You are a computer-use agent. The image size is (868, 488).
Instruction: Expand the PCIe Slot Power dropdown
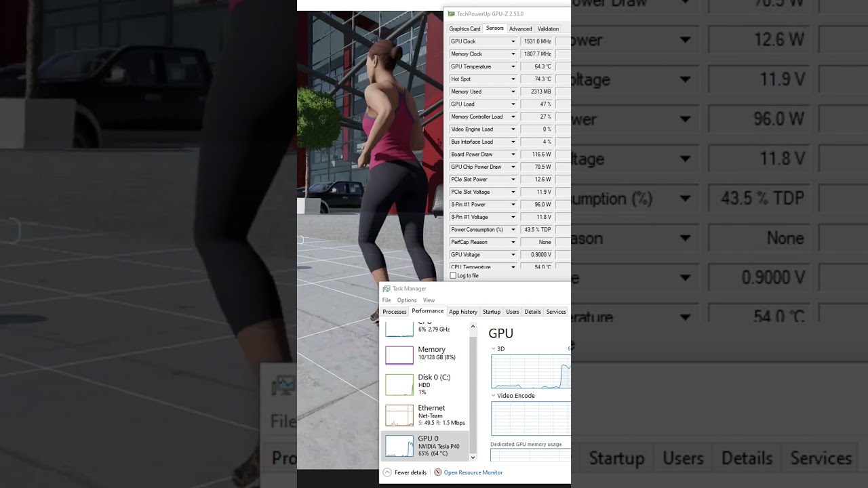point(513,180)
